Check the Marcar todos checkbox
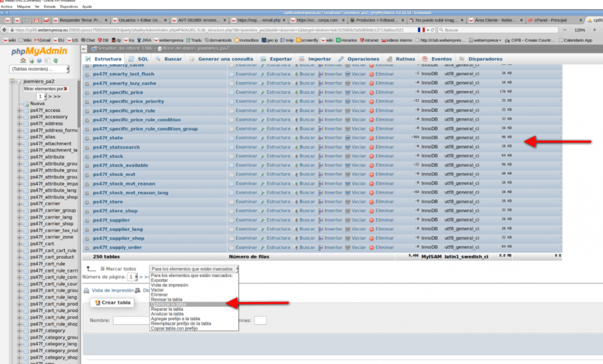The image size is (603, 364). click(103, 269)
